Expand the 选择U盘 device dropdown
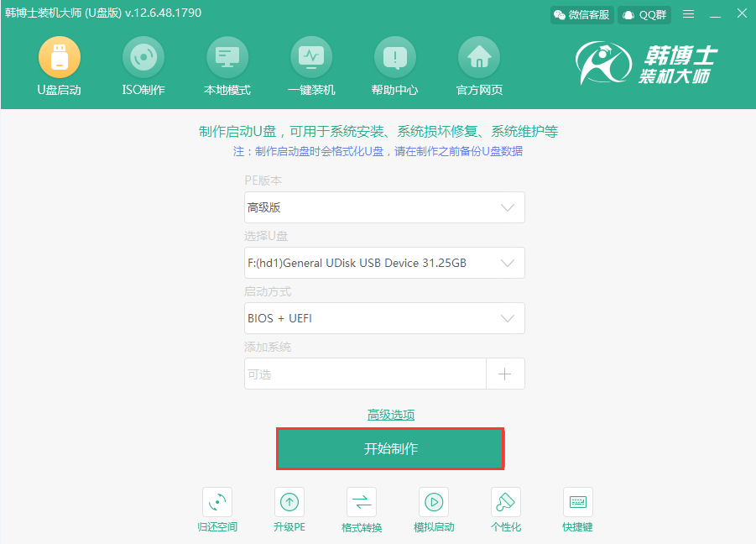 384,263
